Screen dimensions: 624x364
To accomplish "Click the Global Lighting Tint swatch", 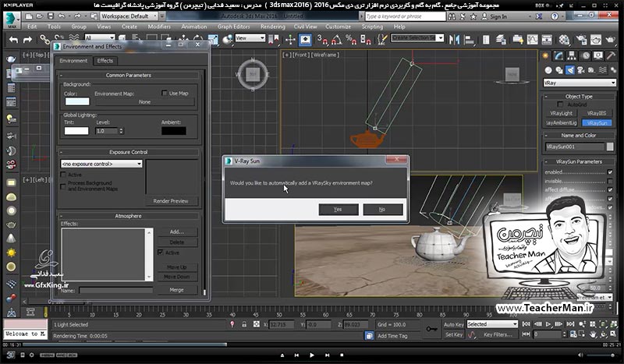I will pyautogui.click(x=76, y=131).
